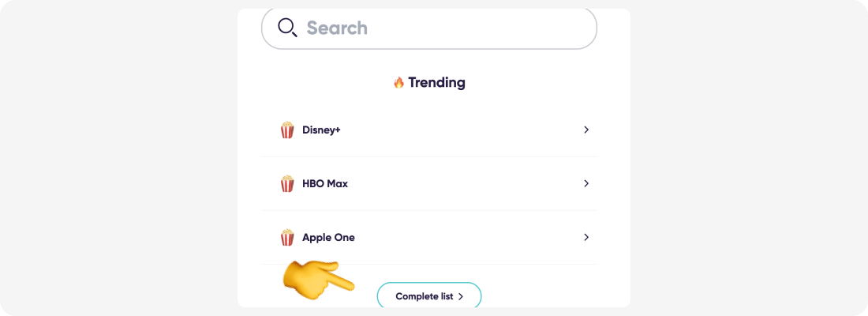Click the popcorn icon next to Disney+

(x=287, y=130)
